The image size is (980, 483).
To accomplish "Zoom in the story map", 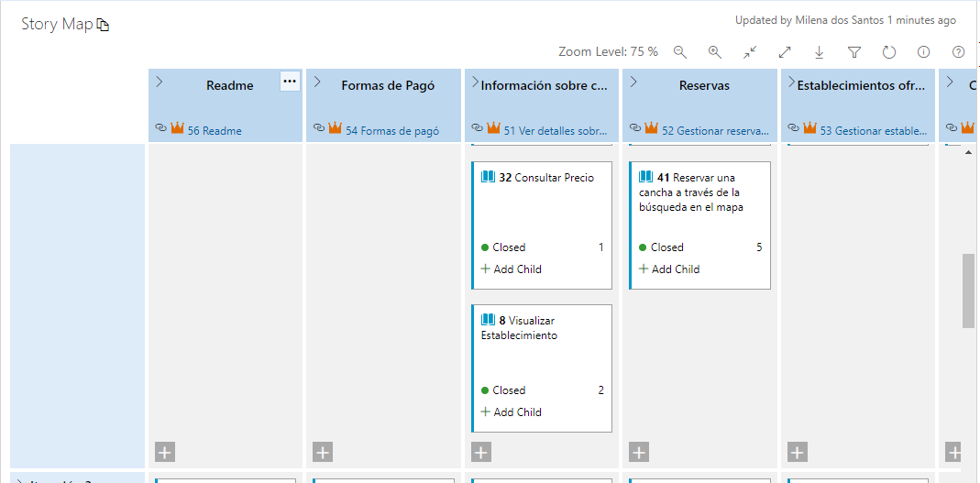I will [715, 52].
